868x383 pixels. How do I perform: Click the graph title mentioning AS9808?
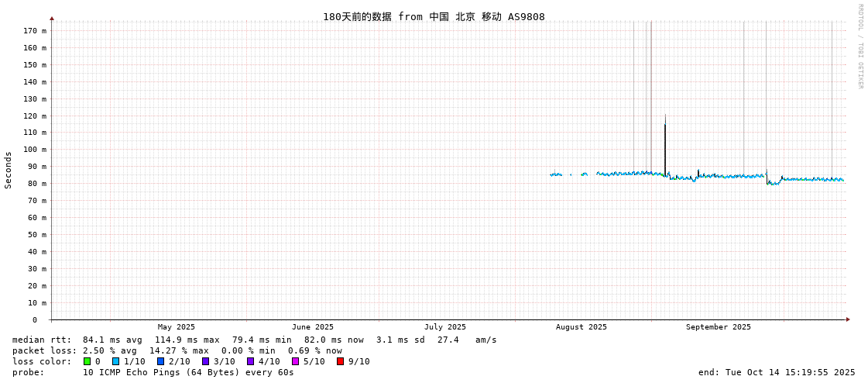(434, 16)
